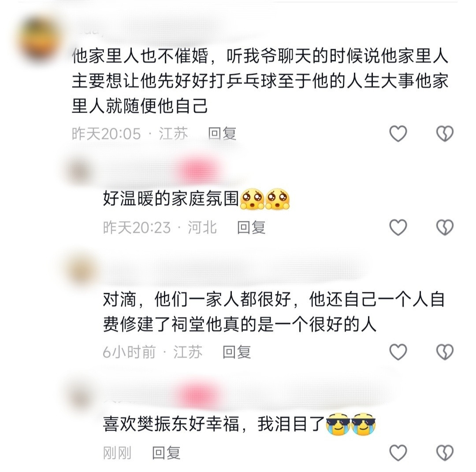Dislike the 喜欢樊振东好幸福 comment
This screenshot has width=476, height=472.
pyautogui.click(x=445, y=453)
